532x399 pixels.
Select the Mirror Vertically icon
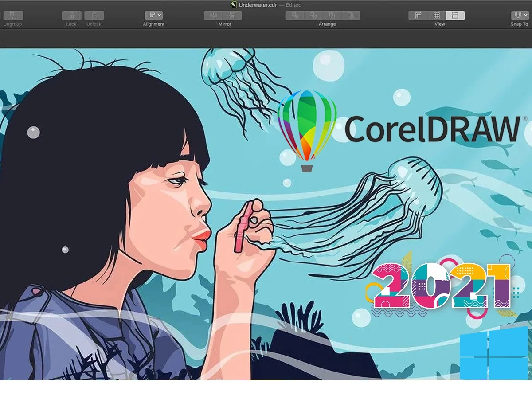click(x=231, y=15)
